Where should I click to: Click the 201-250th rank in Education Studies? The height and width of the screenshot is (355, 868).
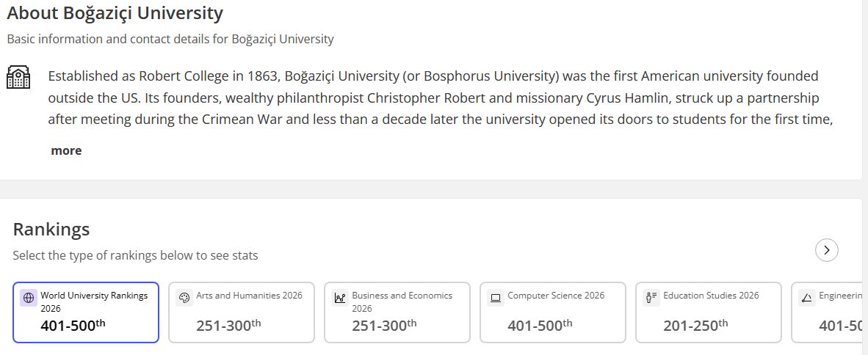[695, 326]
